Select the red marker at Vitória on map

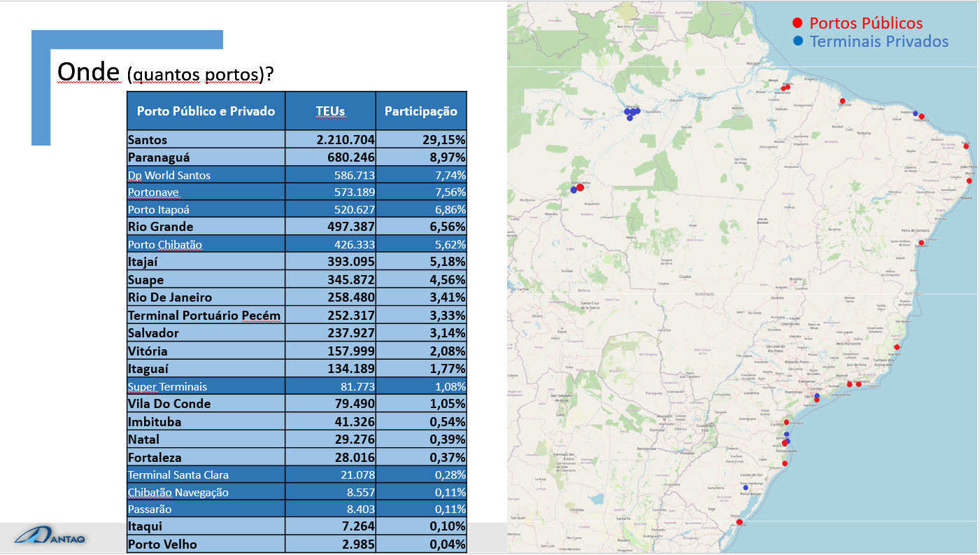click(897, 347)
